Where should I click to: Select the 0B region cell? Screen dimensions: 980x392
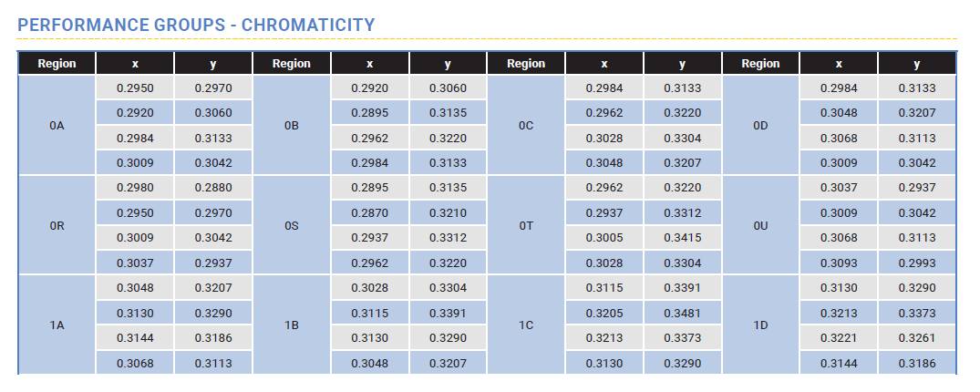tap(292, 125)
